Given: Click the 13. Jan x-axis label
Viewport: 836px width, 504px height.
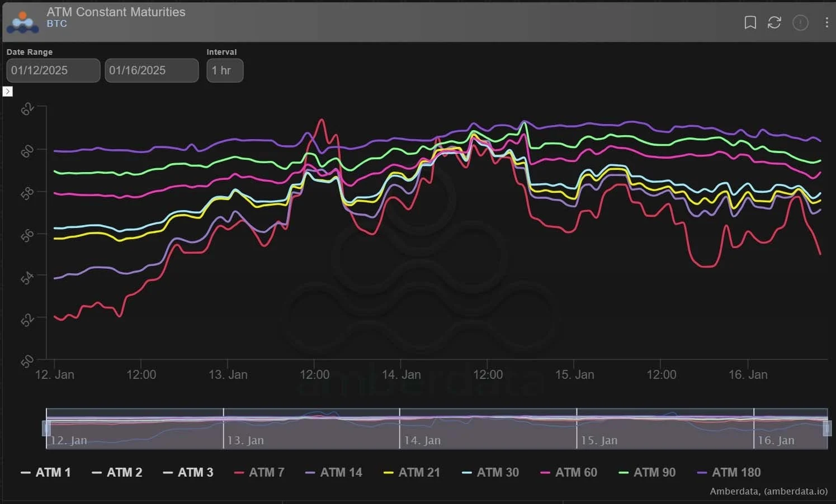Looking at the screenshot, I should click(x=228, y=374).
